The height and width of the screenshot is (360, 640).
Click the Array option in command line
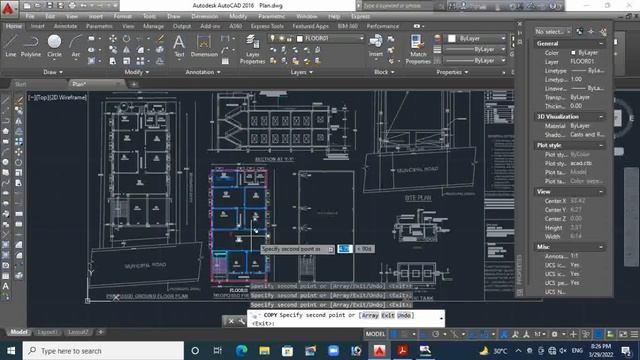pyautogui.click(x=370, y=316)
